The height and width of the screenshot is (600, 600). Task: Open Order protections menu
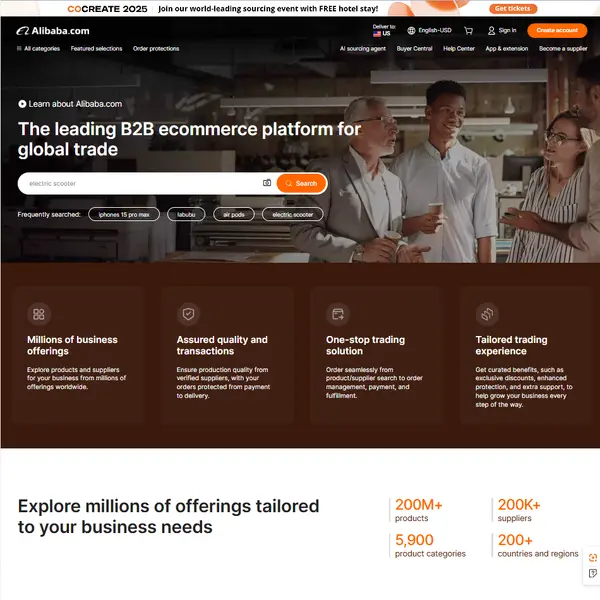[x=156, y=49]
